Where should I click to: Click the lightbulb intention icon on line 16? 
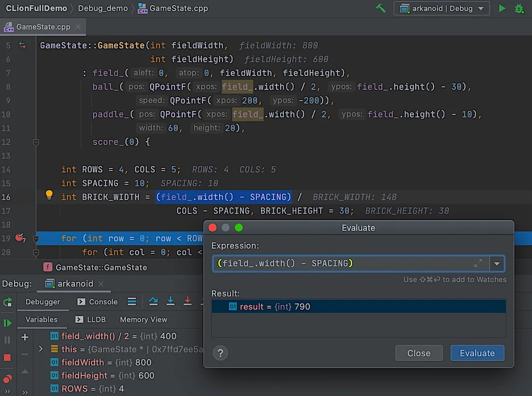pos(49,195)
